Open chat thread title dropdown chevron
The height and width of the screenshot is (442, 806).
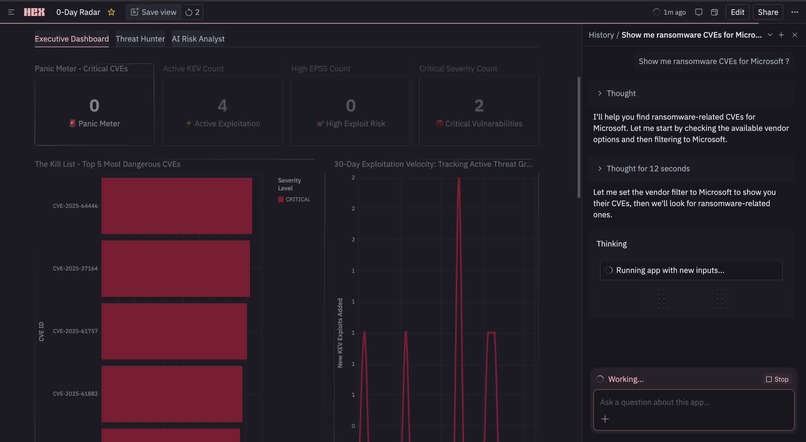click(x=770, y=35)
